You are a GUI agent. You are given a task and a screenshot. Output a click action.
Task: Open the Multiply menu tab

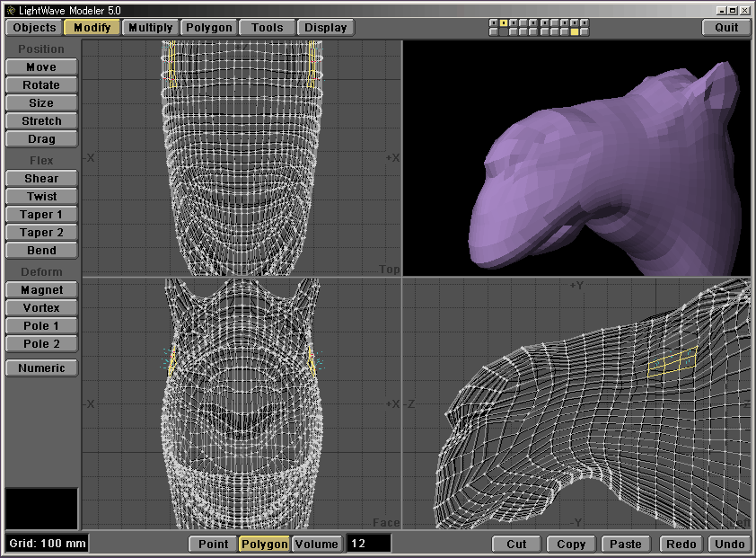150,27
